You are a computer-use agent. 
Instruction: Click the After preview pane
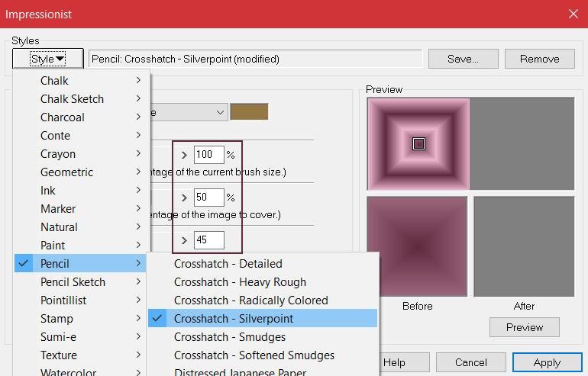pyautogui.click(x=524, y=246)
